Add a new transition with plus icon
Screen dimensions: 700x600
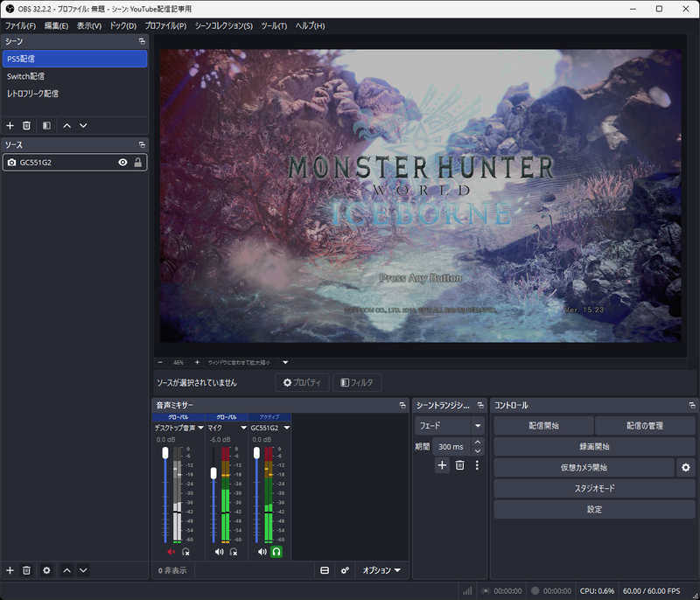tap(442, 465)
